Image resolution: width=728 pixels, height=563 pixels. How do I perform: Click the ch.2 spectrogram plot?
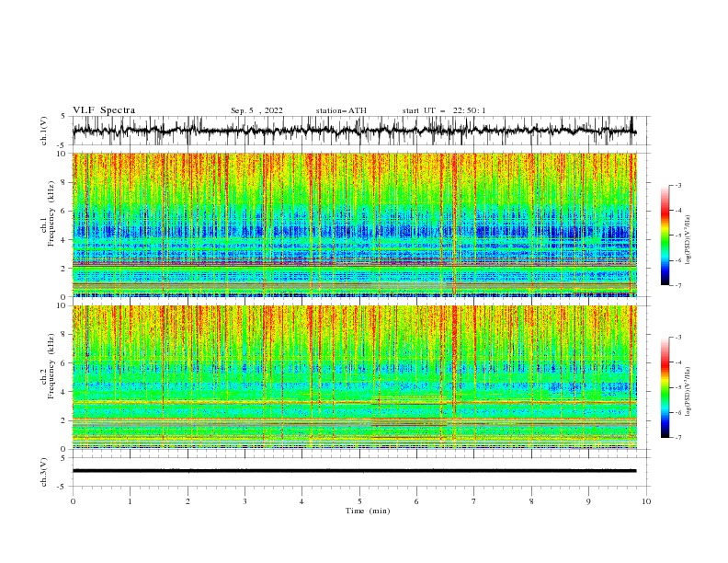354,377
